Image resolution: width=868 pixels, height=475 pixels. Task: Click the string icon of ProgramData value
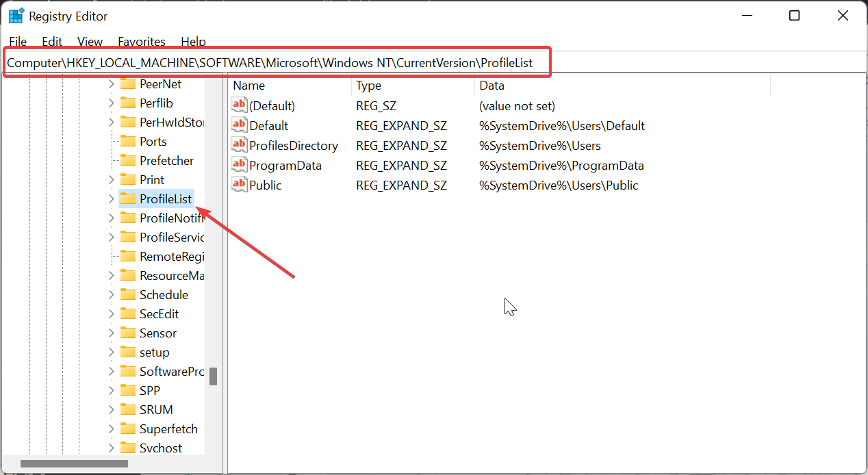[x=240, y=165]
